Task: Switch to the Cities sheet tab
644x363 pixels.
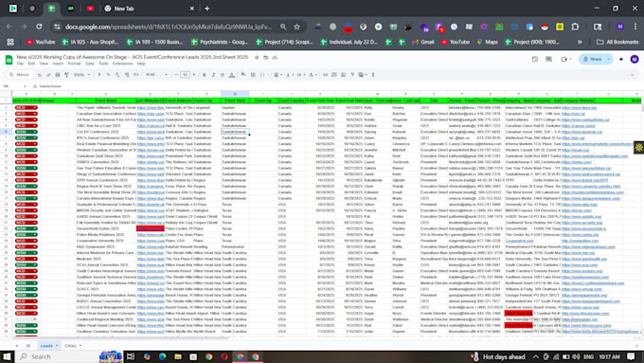Action: point(73,346)
